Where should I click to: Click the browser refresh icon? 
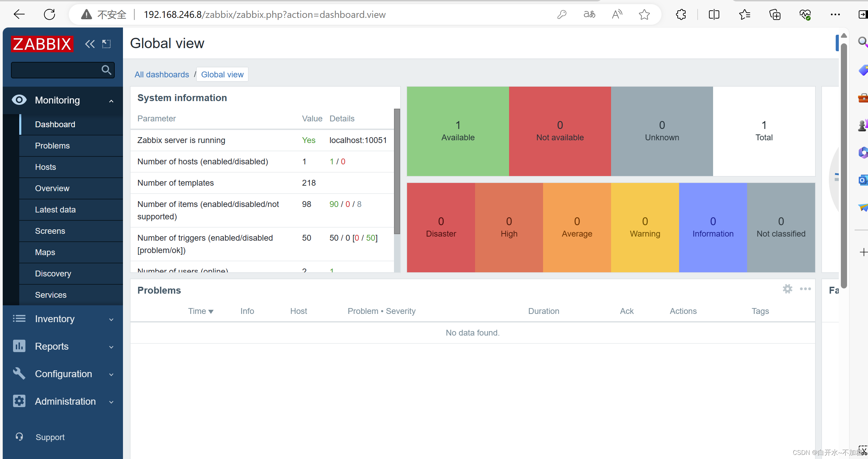[49, 14]
